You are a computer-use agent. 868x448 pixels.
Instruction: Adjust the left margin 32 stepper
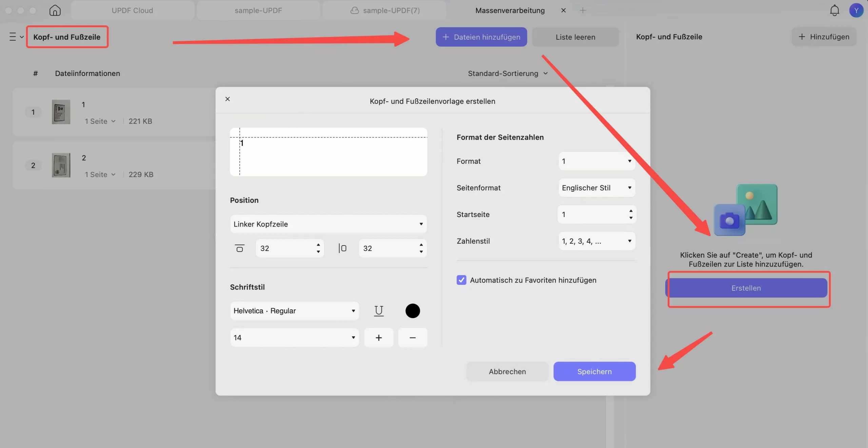421,248
